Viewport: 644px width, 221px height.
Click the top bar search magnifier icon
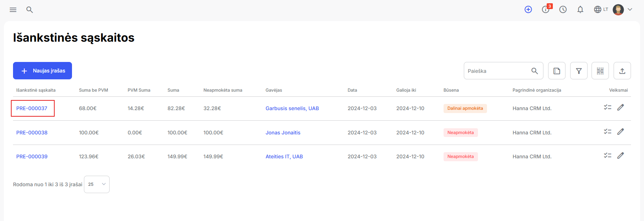click(30, 10)
